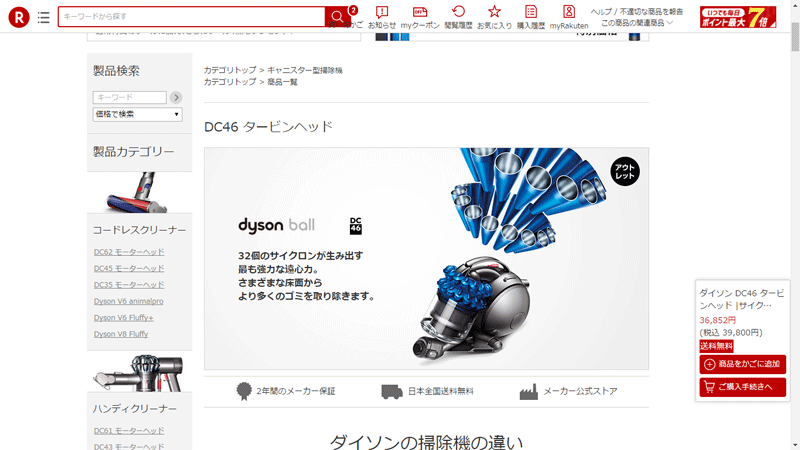Click the handy cleaner category image
This screenshot has width=800, height=450.
(x=138, y=373)
